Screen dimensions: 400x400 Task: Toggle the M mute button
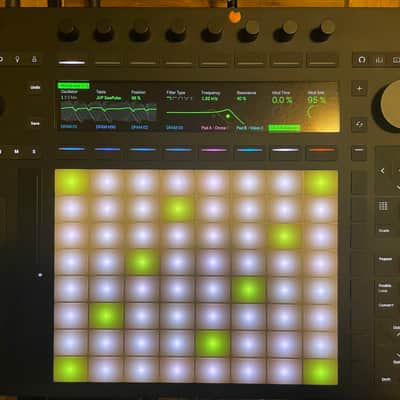(16, 152)
